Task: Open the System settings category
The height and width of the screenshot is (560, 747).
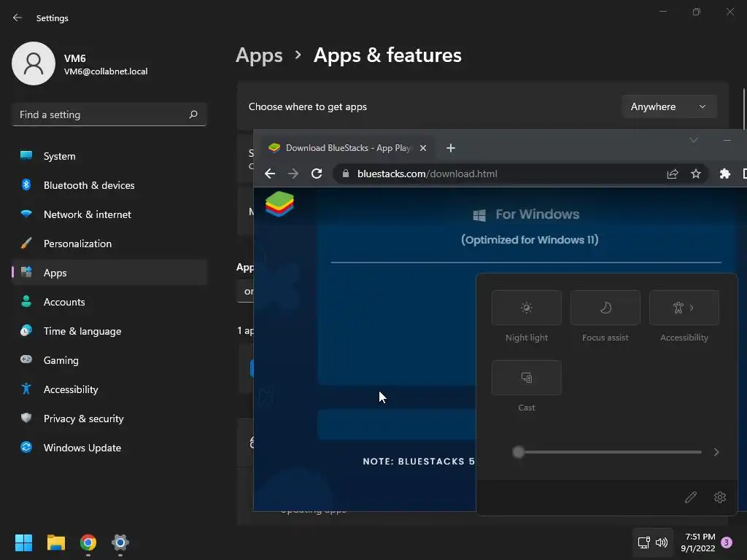Action: point(110,156)
